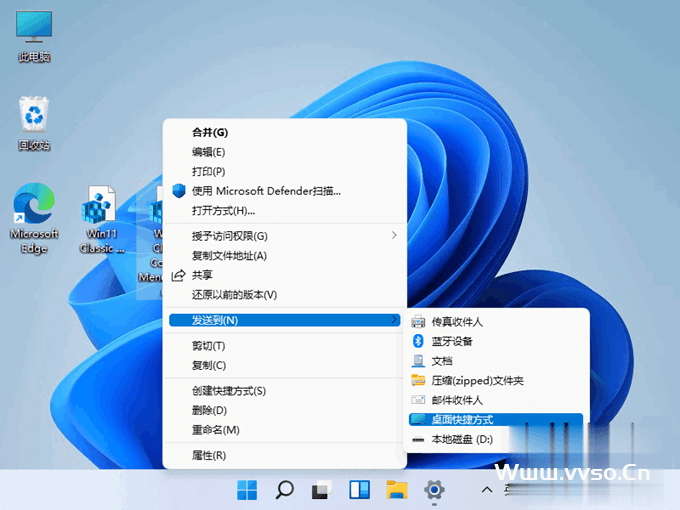Choose 重命名(M) in the context menu
This screenshot has width=680, height=510.
click(284, 430)
